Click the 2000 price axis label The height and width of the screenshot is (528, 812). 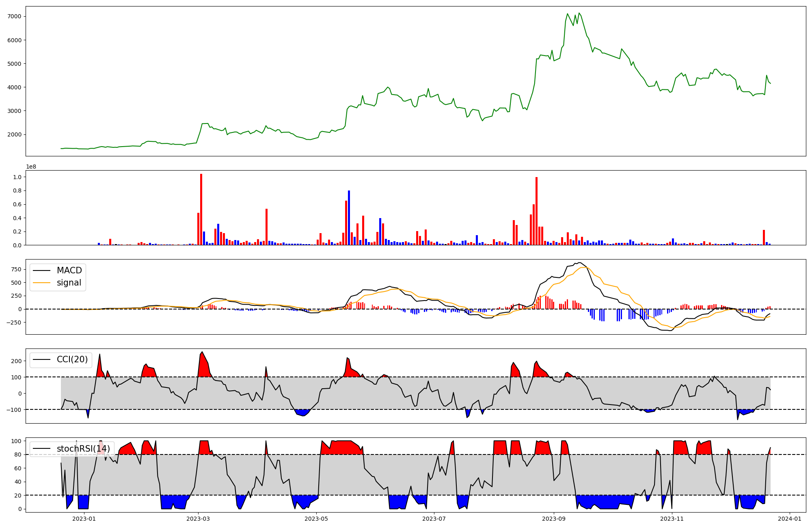(14, 134)
